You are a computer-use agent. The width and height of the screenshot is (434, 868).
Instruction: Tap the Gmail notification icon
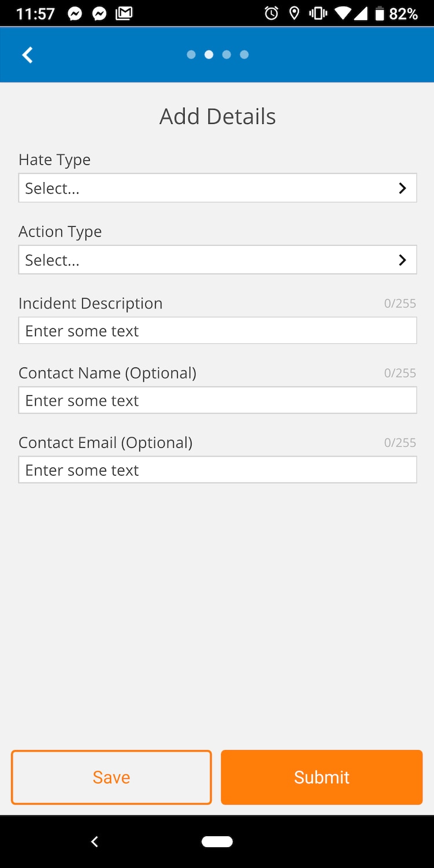point(124,13)
